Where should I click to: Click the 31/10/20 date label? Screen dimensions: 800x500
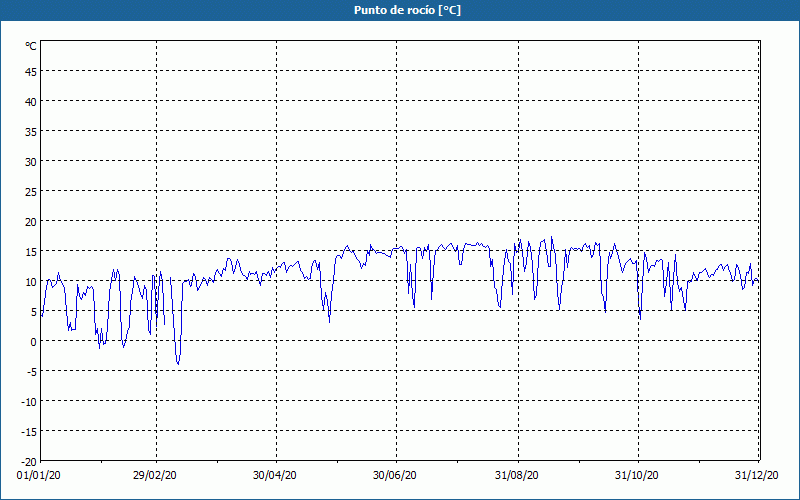[x=636, y=475]
